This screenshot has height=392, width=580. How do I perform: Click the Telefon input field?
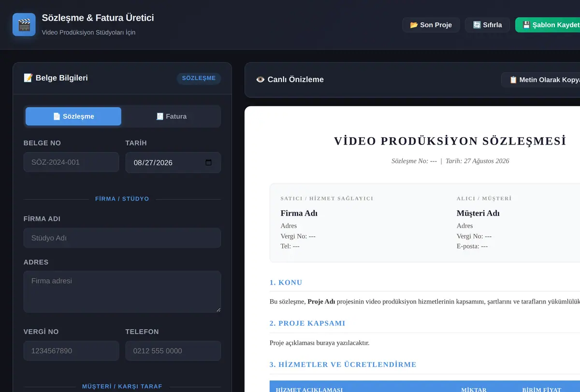pyautogui.click(x=173, y=351)
